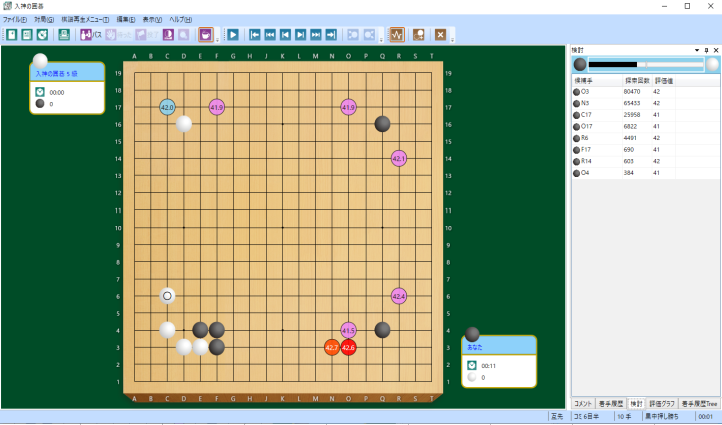
Task: Switch to the 評価グラフ tab
Action: 659,403
